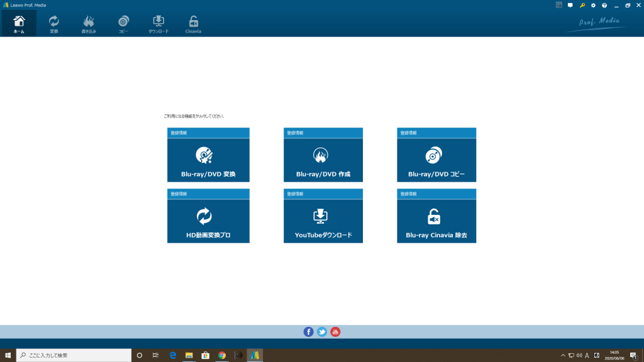Viewport: 644px width, 362px height.
Task: Open the feedback speech bubble icon
Action: [570, 5]
